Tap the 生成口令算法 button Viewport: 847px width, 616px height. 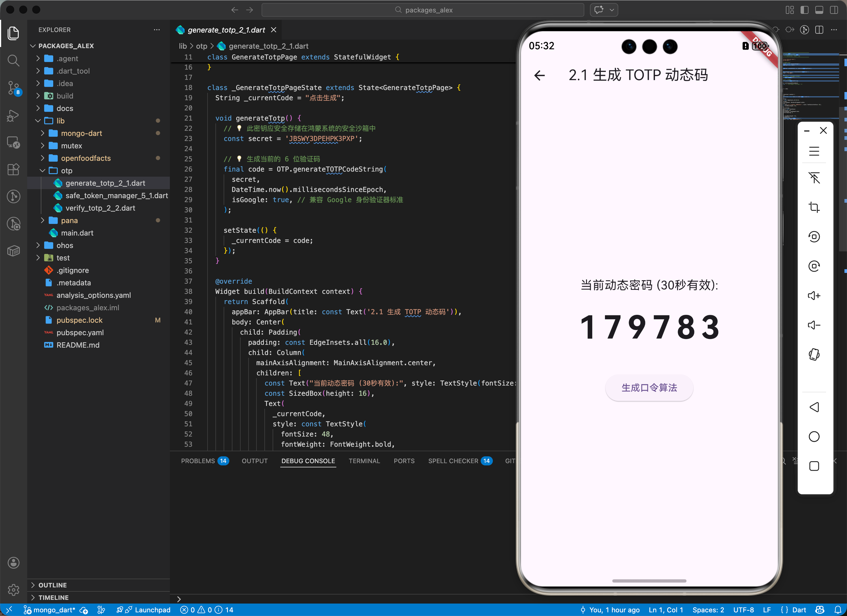tap(649, 388)
